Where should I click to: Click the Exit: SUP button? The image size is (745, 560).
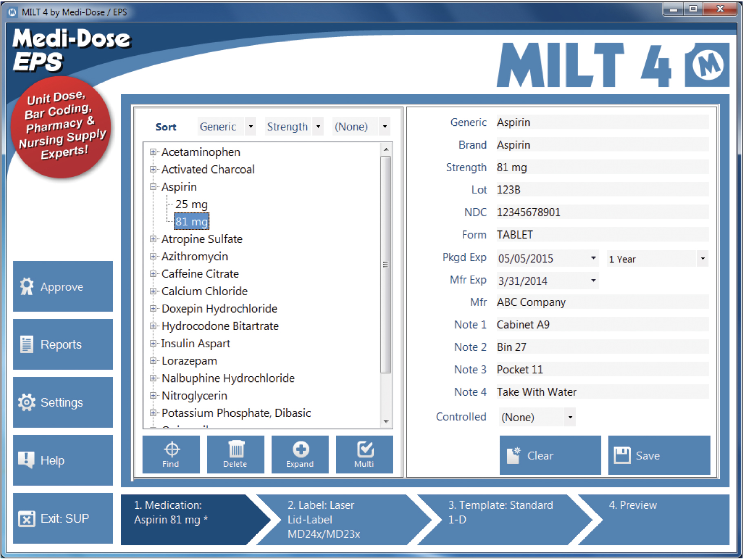[63, 518]
